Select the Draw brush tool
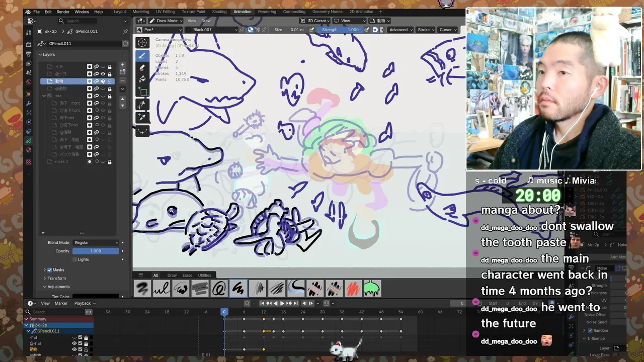 [x=142, y=56]
